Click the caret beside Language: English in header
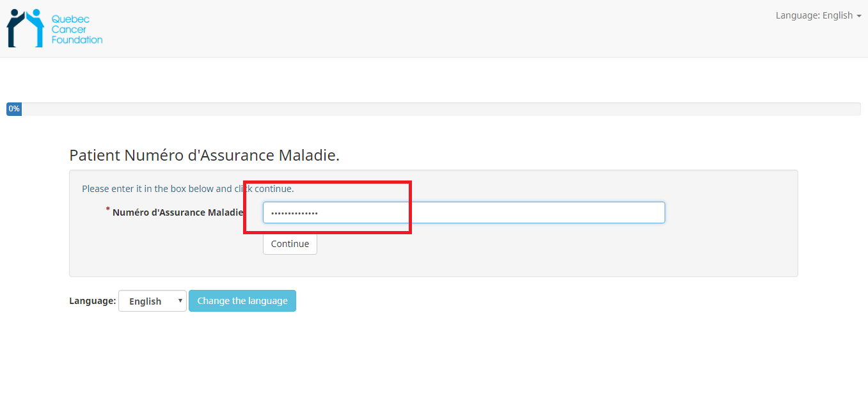The image size is (868, 400). pos(859,16)
